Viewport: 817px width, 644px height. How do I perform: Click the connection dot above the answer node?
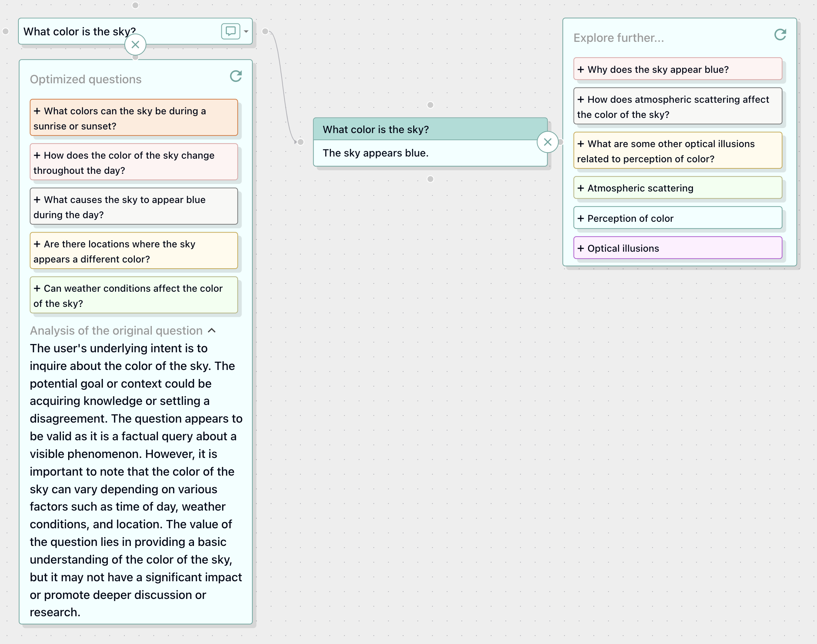click(x=430, y=105)
